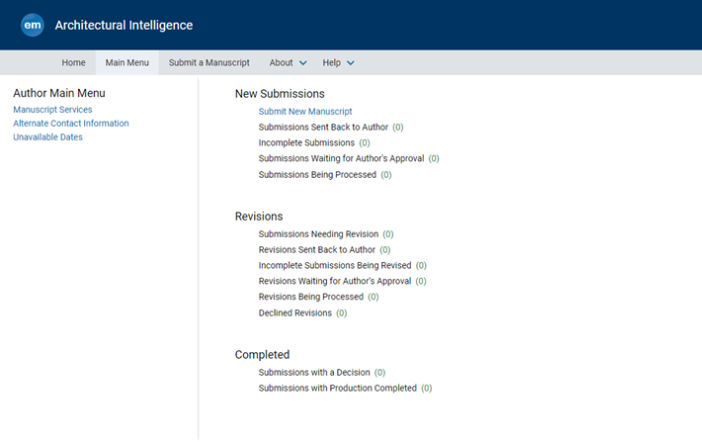Viewport: 702px width, 442px height.
Task: Open Revisions Sent Back to Author
Action: point(317,250)
